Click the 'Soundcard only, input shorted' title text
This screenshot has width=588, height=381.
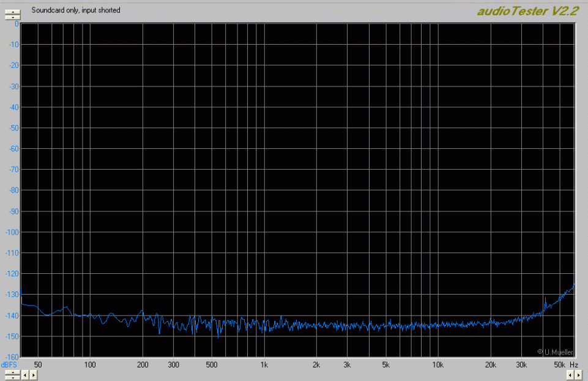click(76, 10)
